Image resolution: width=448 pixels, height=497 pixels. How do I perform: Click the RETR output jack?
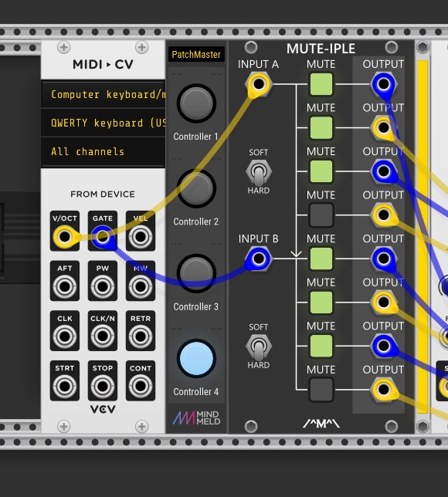[x=141, y=336]
